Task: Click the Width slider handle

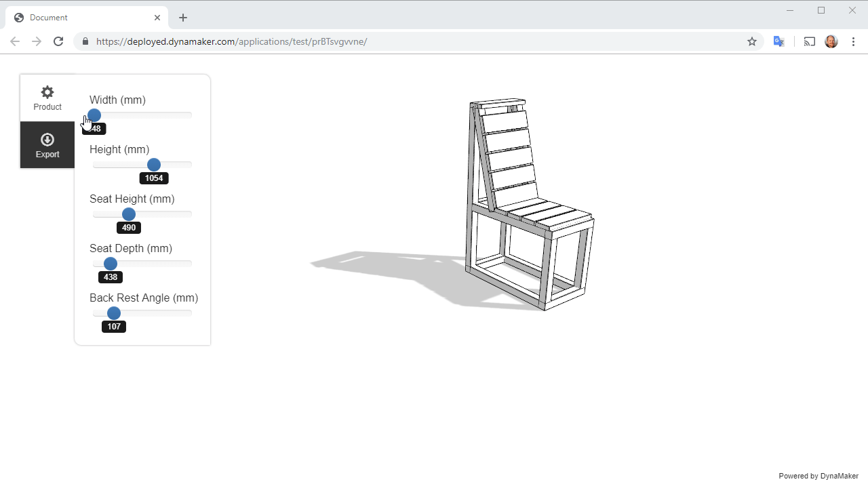Action: coord(94,115)
